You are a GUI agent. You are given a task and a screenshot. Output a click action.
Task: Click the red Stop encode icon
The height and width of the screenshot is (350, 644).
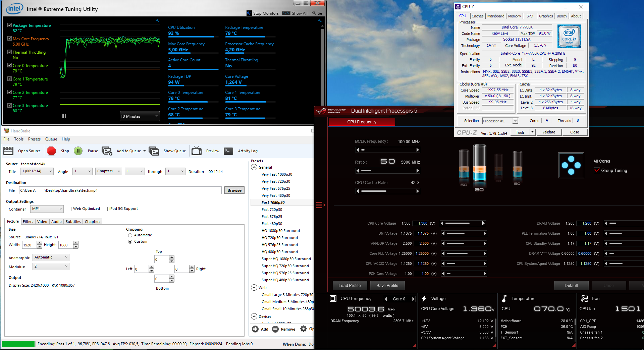tap(51, 151)
